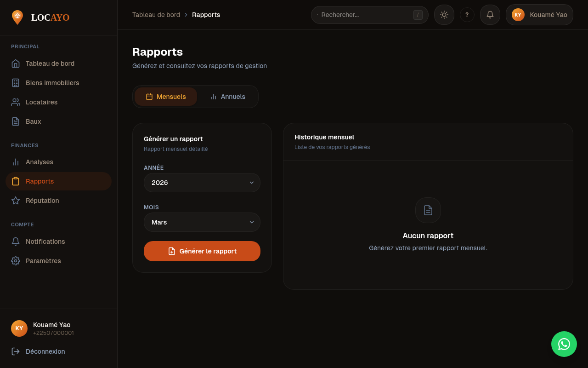Click the Locataires sidebar icon
588x368 pixels.
tap(15, 102)
